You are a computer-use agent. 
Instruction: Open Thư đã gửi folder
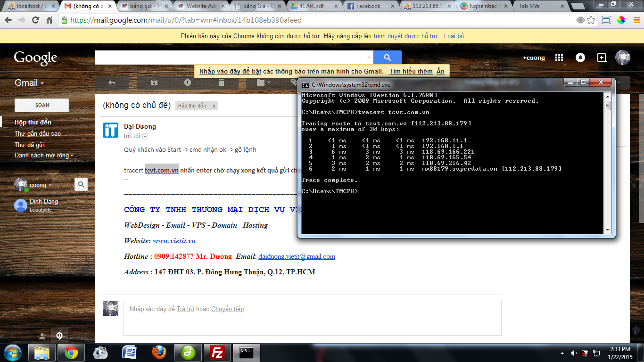[x=30, y=145]
